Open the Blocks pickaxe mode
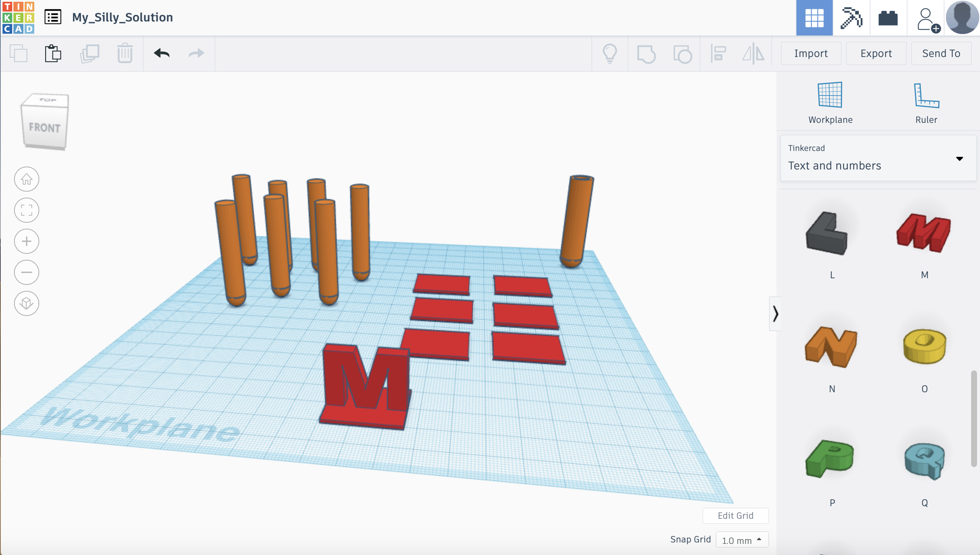Image resolution: width=980 pixels, height=555 pixels. click(851, 18)
